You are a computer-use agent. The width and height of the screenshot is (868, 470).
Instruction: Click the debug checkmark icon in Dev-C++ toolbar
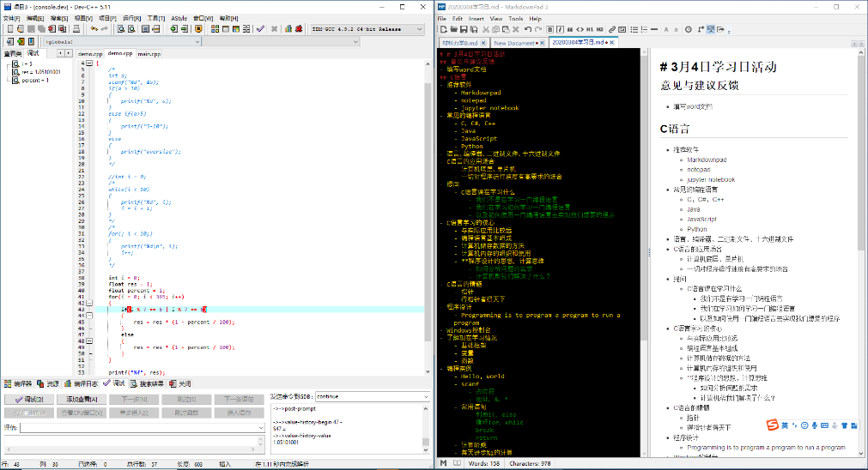click(x=259, y=29)
